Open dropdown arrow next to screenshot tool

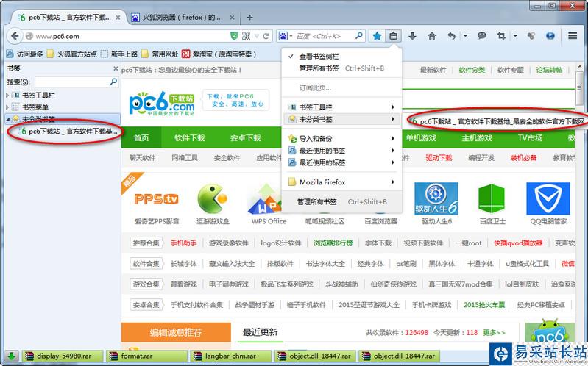coord(515,36)
